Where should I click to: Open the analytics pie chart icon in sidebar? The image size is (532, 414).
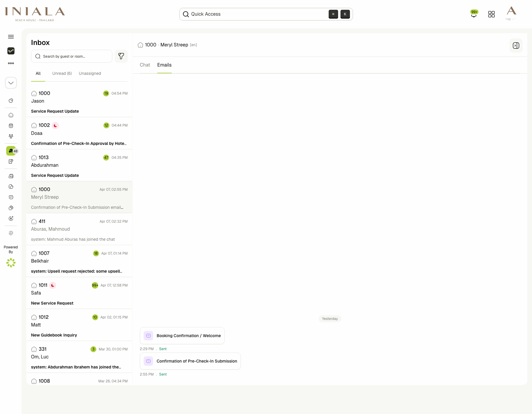pyautogui.click(x=11, y=101)
